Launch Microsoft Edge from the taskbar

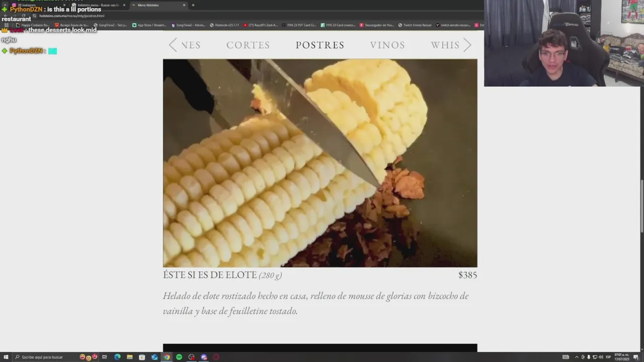(117, 357)
